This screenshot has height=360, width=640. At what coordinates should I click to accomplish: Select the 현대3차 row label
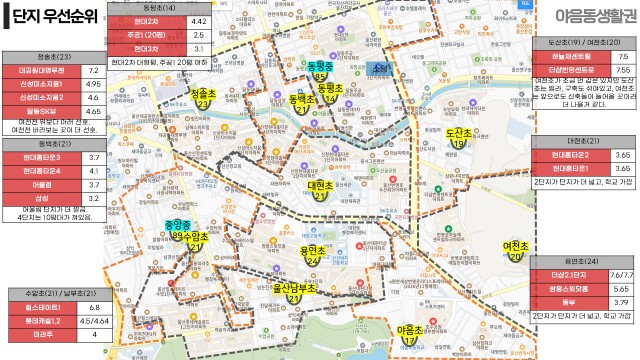point(147,49)
